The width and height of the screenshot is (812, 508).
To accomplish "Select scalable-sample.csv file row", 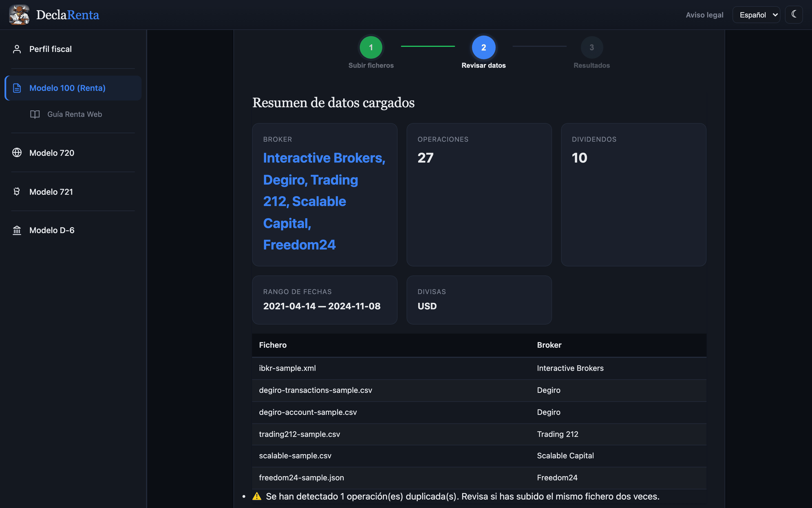I will click(x=479, y=456).
